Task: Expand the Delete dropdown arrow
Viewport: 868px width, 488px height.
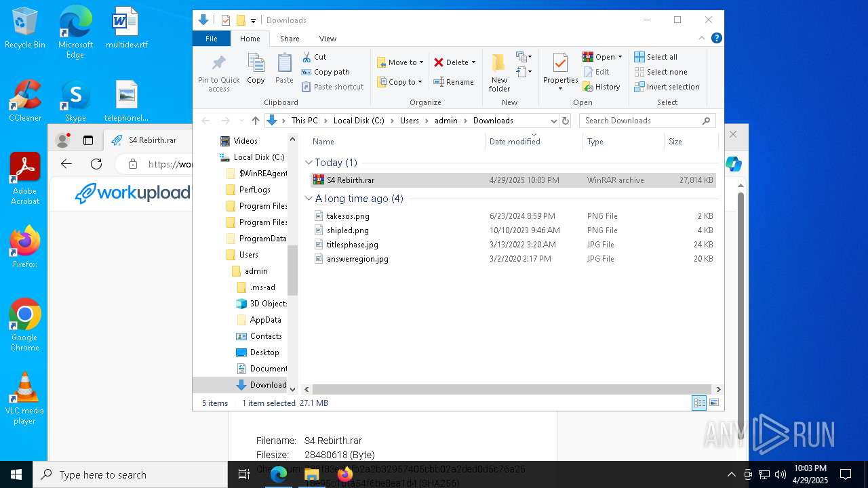Action: [x=473, y=62]
